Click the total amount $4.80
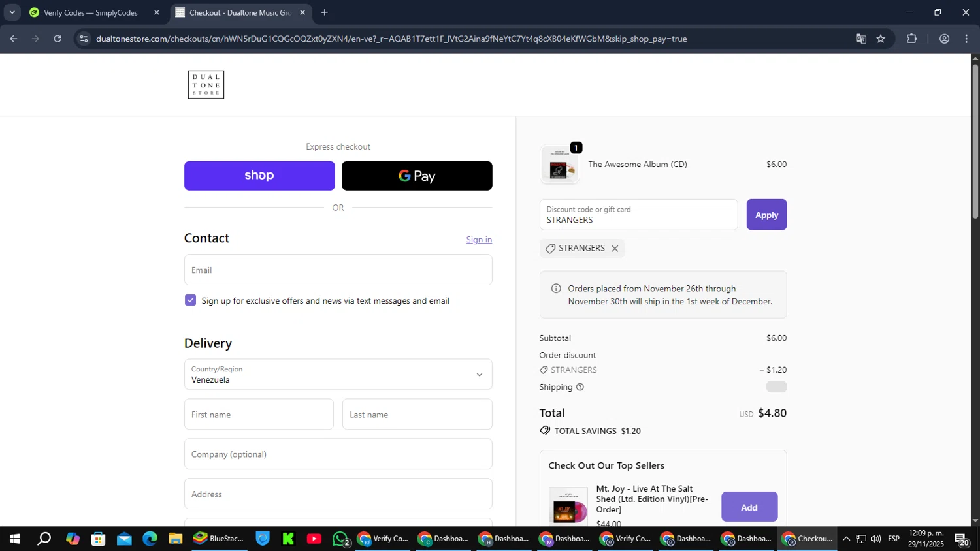This screenshot has width=980, height=551. pos(772,413)
